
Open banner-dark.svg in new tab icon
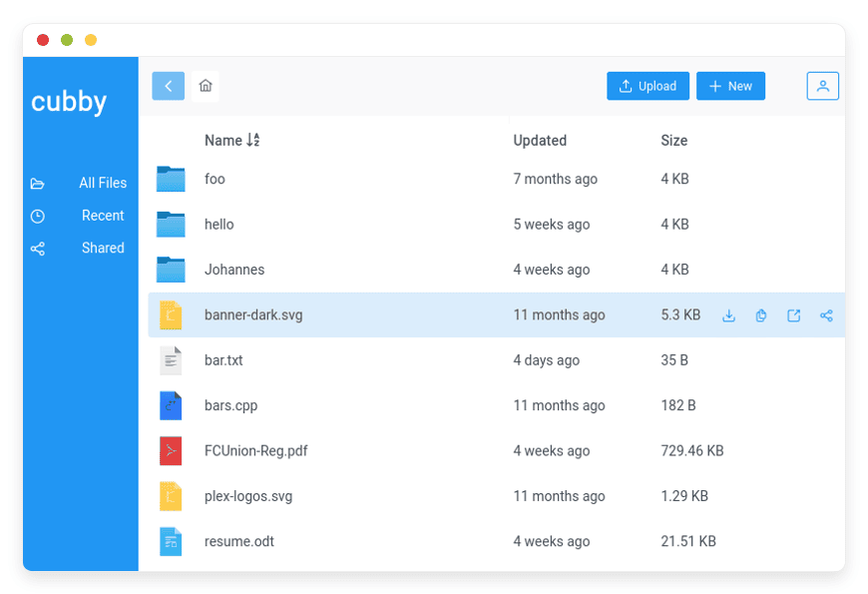794,315
